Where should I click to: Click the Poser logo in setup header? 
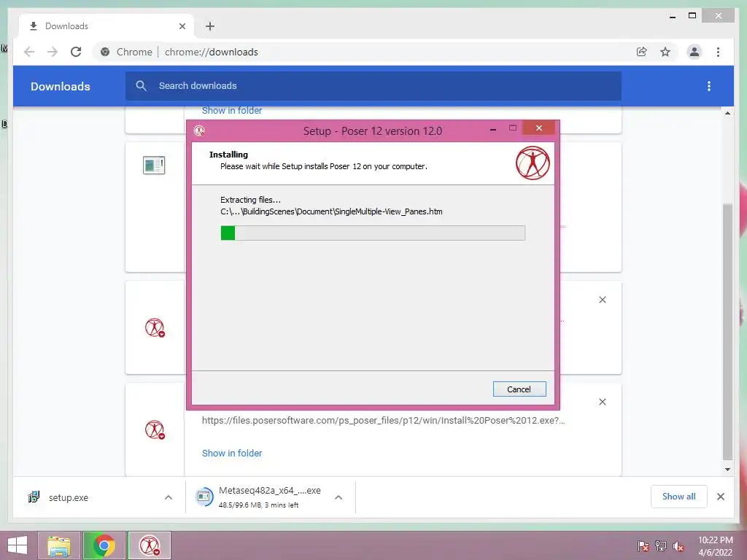pos(533,163)
